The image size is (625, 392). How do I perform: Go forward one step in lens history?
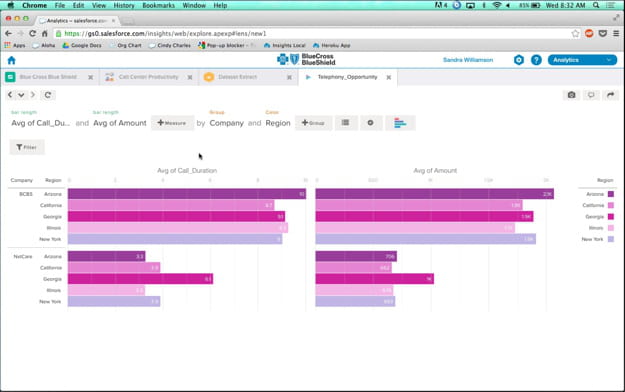click(33, 95)
